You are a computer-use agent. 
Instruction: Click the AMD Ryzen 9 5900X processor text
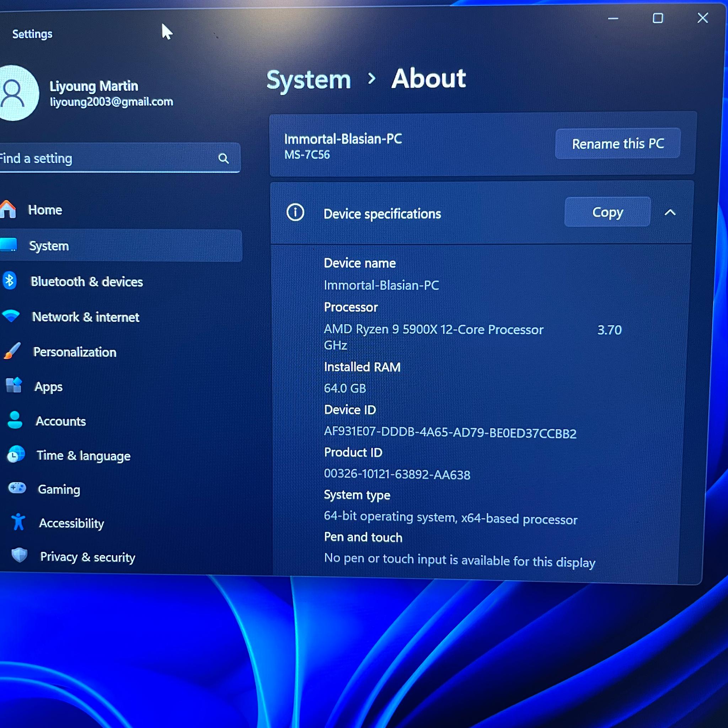tap(433, 329)
